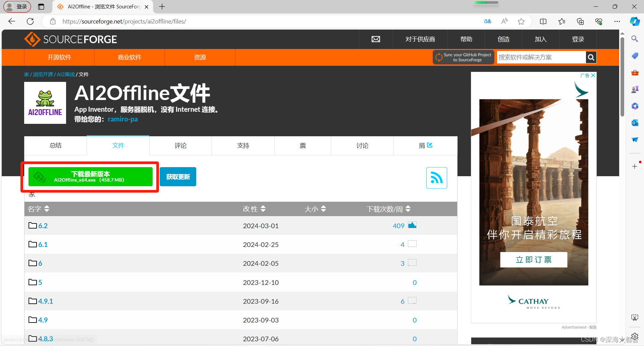Add page to favorites with star icon
This screenshot has width=644, height=346.
point(521,21)
